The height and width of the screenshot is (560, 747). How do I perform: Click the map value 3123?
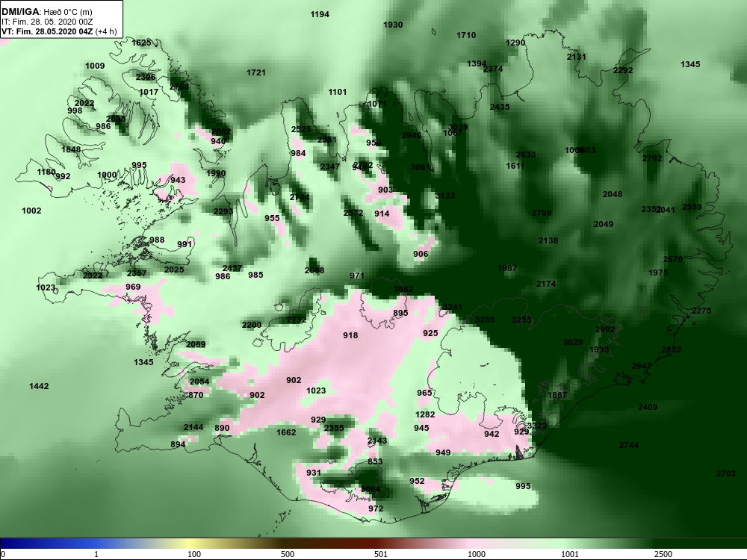(445, 196)
